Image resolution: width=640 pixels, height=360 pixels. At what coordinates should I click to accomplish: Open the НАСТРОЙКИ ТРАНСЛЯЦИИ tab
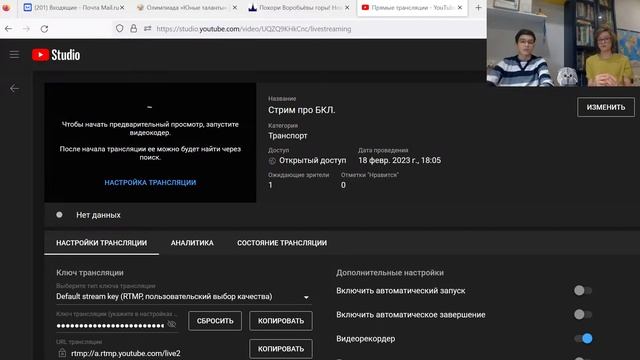pyautogui.click(x=101, y=243)
